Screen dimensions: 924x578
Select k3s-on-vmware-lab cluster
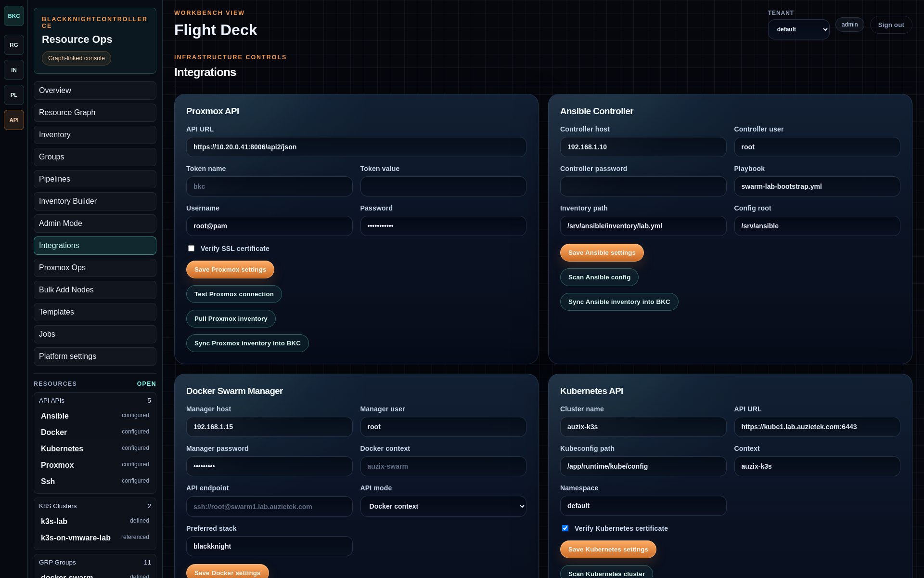(x=95, y=538)
